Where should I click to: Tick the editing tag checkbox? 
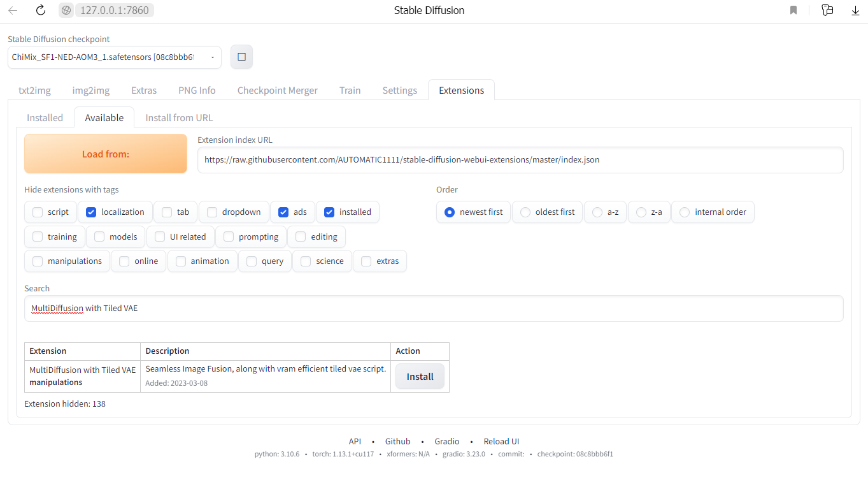point(301,237)
